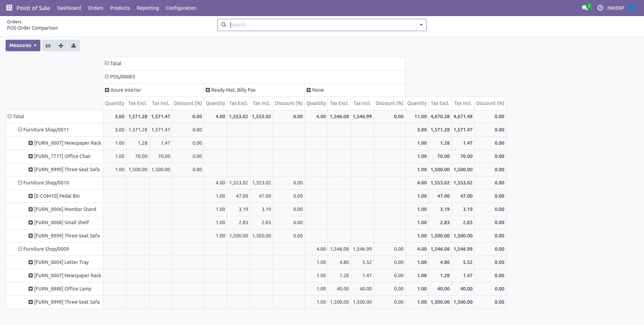This screenshot has width=644, height=325.
Task: Open the Measures dropdown
Action: (23, 46)
